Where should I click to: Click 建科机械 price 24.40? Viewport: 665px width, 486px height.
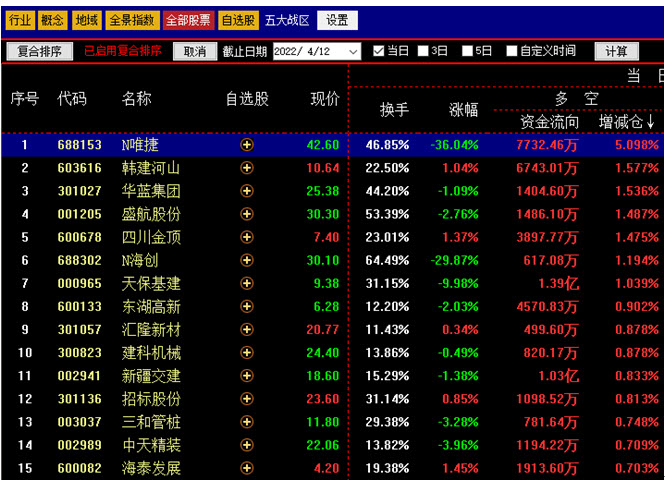click(323, 352)
